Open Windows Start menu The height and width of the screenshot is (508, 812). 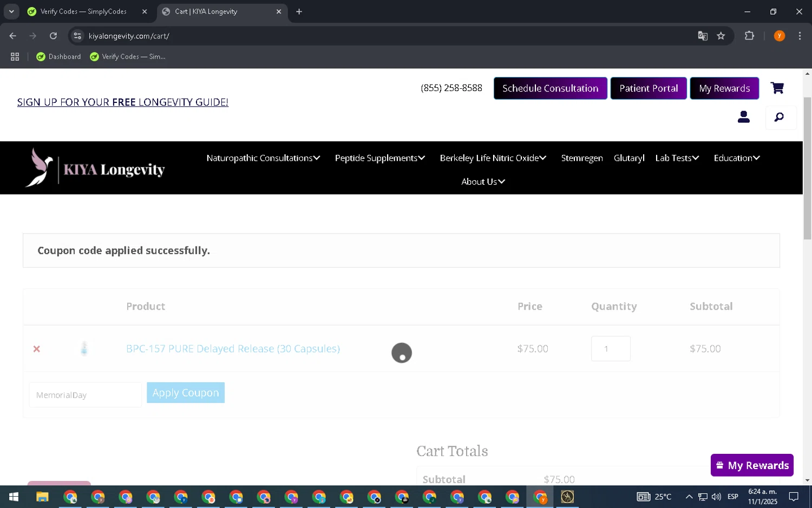14,497
